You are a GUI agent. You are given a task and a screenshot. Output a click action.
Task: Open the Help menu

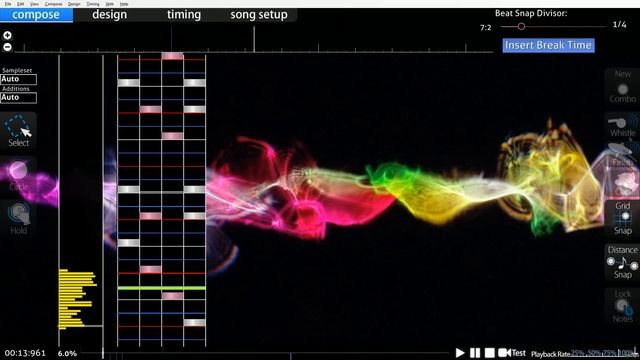124,4
